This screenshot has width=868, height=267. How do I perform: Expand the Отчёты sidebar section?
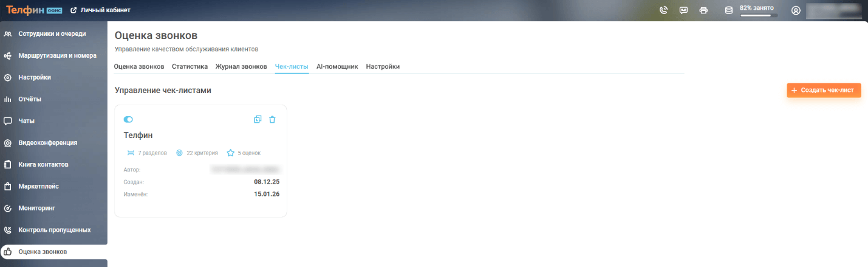[x=30, y=99]
